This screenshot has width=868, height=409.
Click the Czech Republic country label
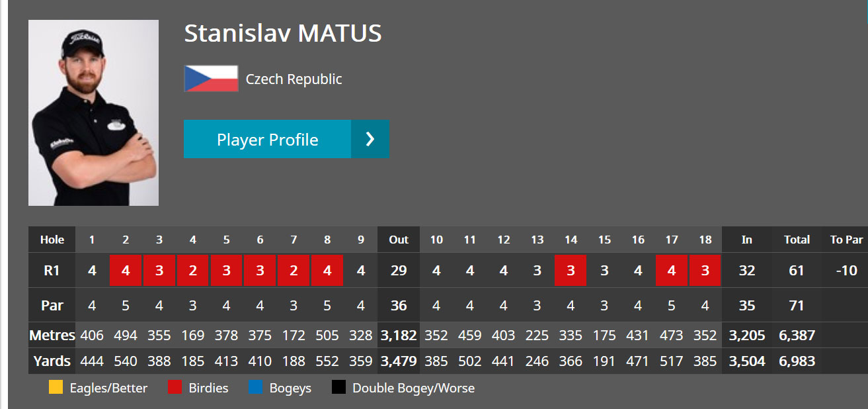coord(294,79)
